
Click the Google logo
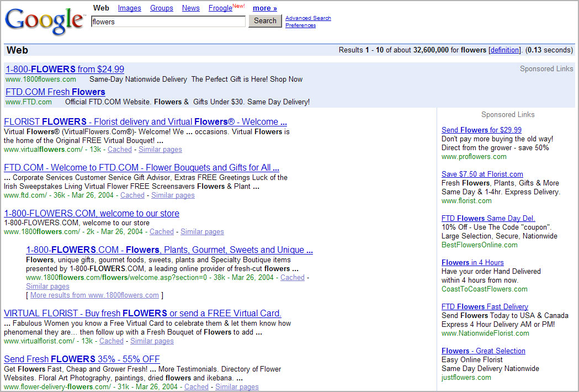tap(44, 21)
